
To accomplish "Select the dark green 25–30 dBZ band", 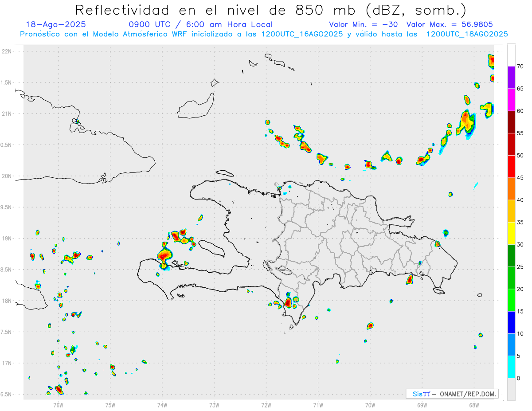I will [x=511, y=255].
